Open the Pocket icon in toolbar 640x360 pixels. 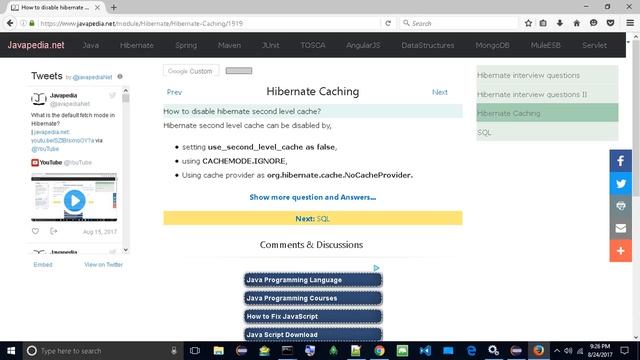click(x=610, y=23)
